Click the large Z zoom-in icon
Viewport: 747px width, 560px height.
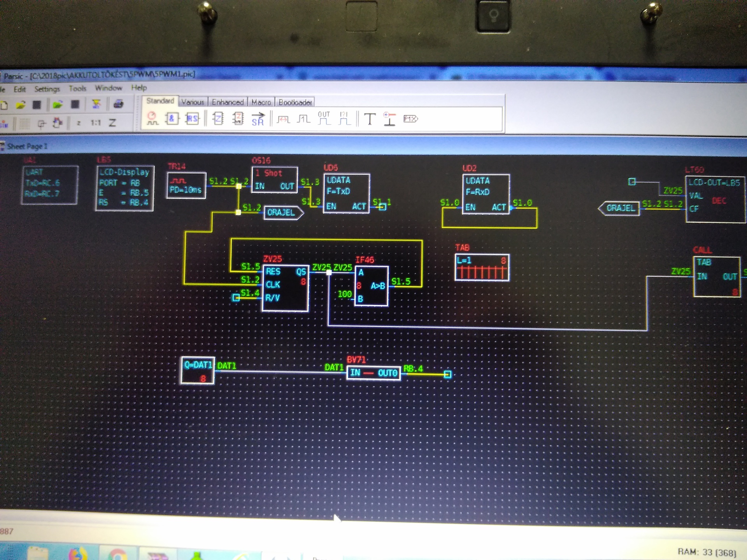tap(112, 123)
